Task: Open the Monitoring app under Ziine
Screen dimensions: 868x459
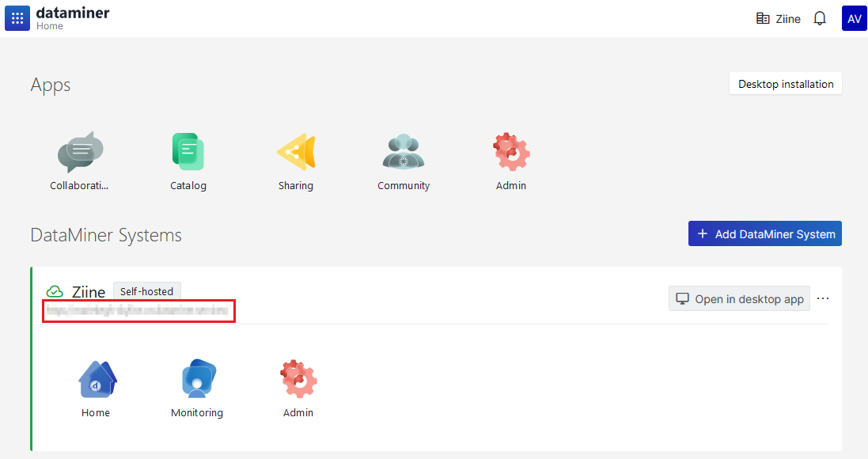Action: point(198,379)
